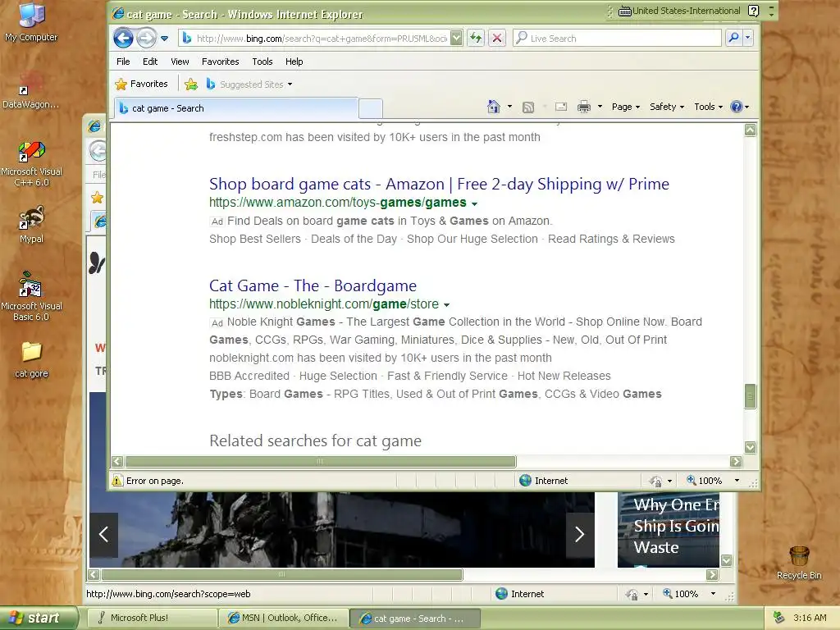This screenshot has height=630, width=840.
Task: Click the privacy report status icon
Action: tap(655, 481)
